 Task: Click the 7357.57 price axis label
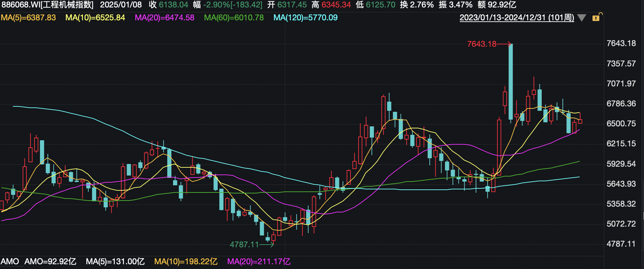click(x=621, y=64)
